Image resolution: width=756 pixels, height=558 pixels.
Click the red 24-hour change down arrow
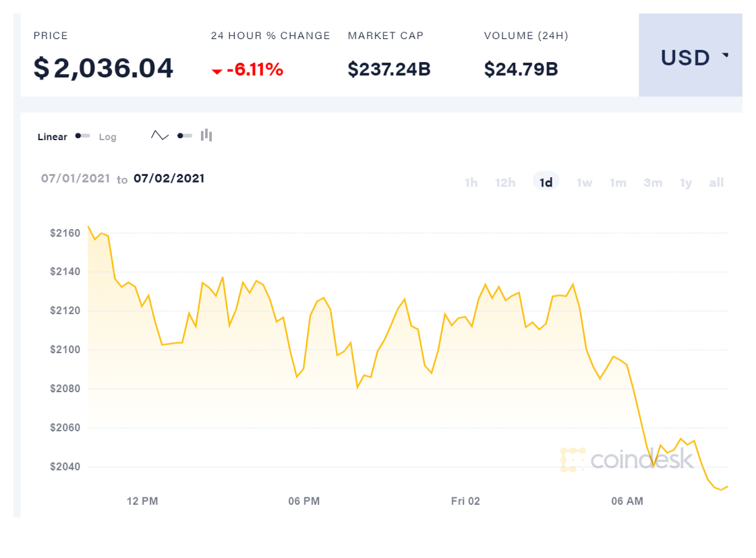(x=217, y=71)
